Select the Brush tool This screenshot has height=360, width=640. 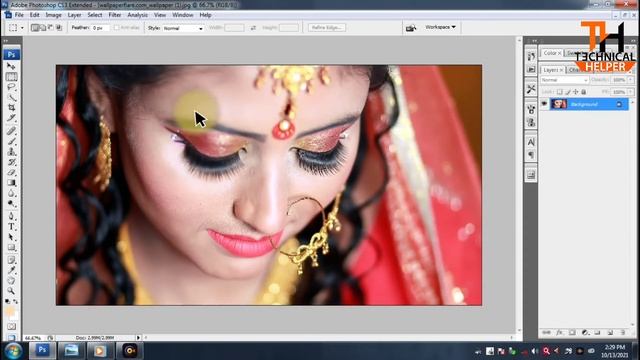(x=11, y=142)
